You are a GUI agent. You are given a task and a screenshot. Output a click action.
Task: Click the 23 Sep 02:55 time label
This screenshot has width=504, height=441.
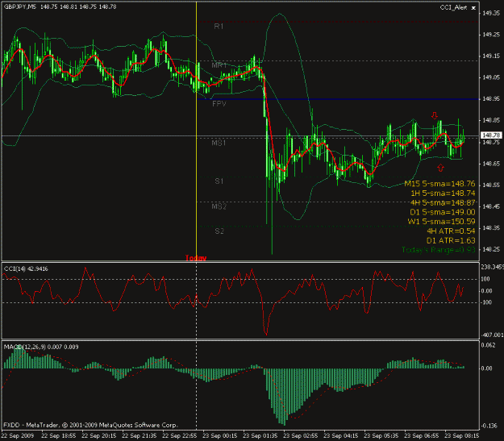tap(301, 436)
